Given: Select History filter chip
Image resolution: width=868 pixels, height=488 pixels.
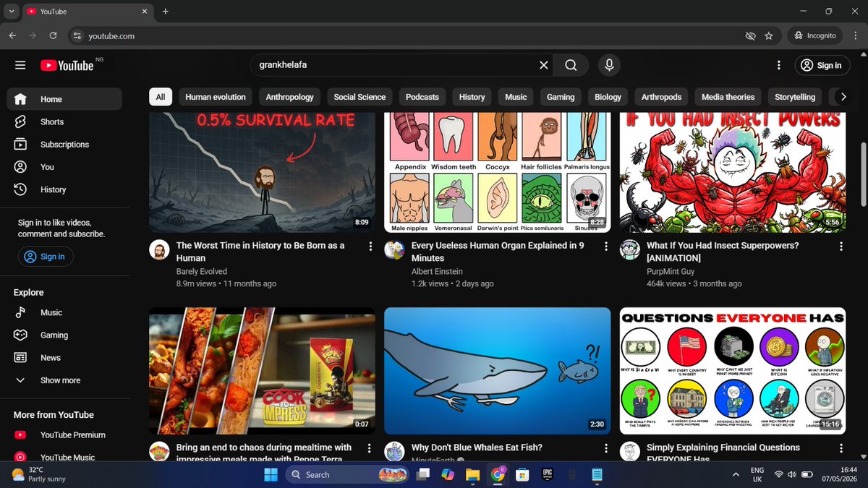Looking at the screenshot, I should [x=472, y=97].
